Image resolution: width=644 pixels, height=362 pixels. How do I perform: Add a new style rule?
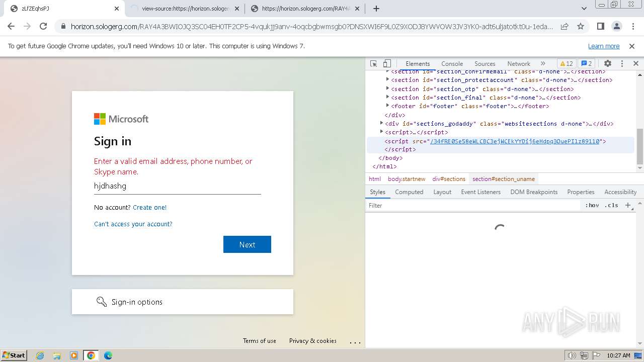coord(627,205)
